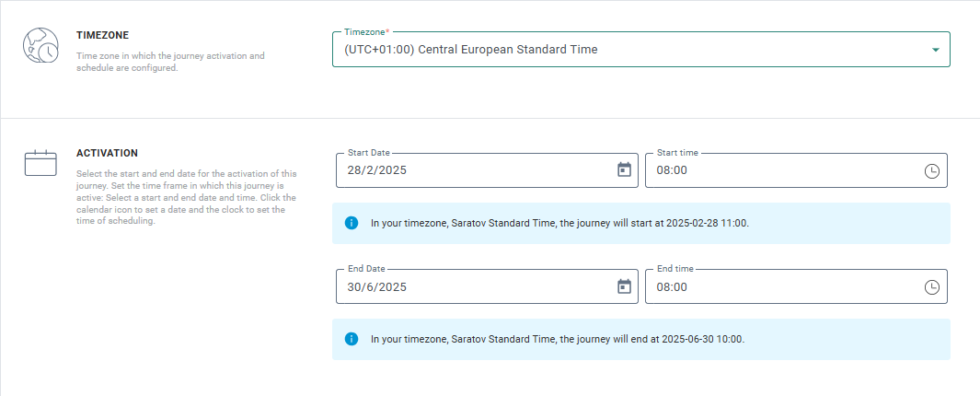Click the ACTIVATION section heading
The image size is (980, 396).
point(107,153)
